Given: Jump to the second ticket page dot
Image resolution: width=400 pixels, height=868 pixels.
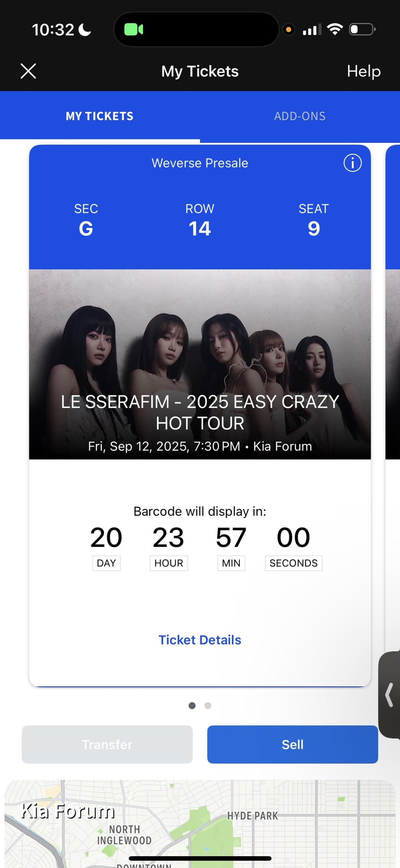Looking at the screenshot, I should click(x=208, y=706).
